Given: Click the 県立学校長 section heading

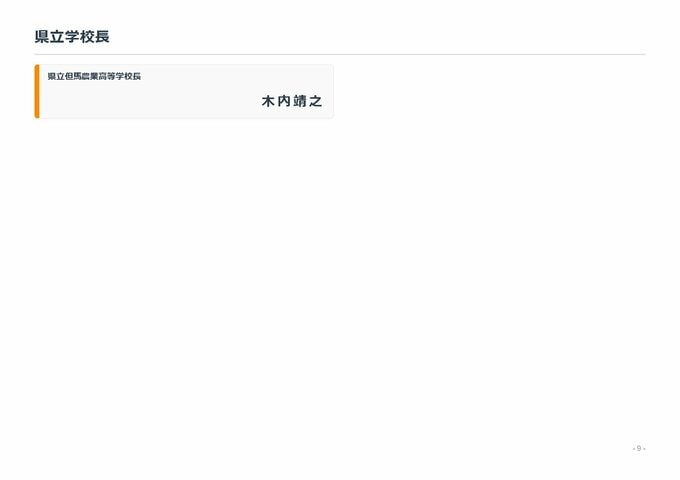Looking at the screenshot, I should coord(72,36).
